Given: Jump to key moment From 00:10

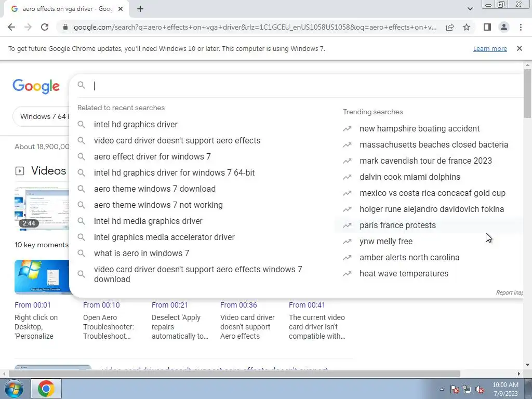Looking at the screenshot, I should click(101, 305).
